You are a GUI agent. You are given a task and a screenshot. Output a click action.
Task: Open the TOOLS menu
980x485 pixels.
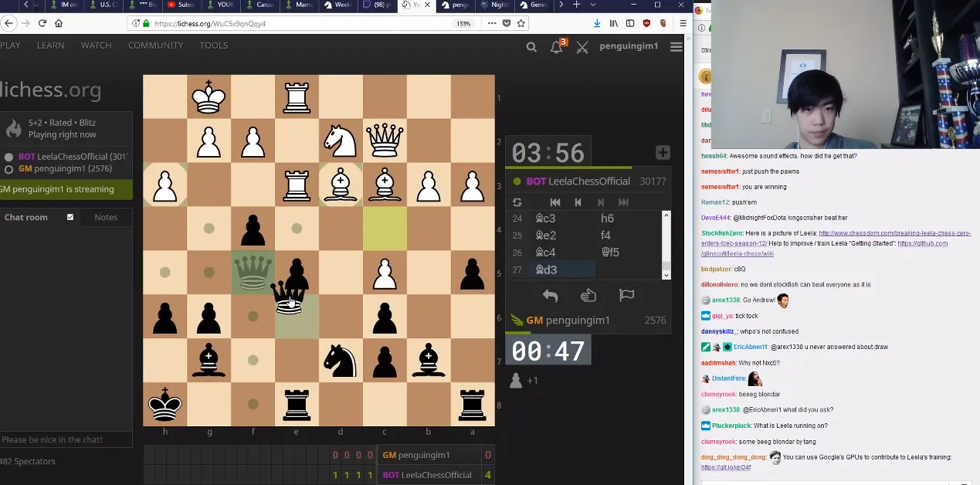pos(214,46)
